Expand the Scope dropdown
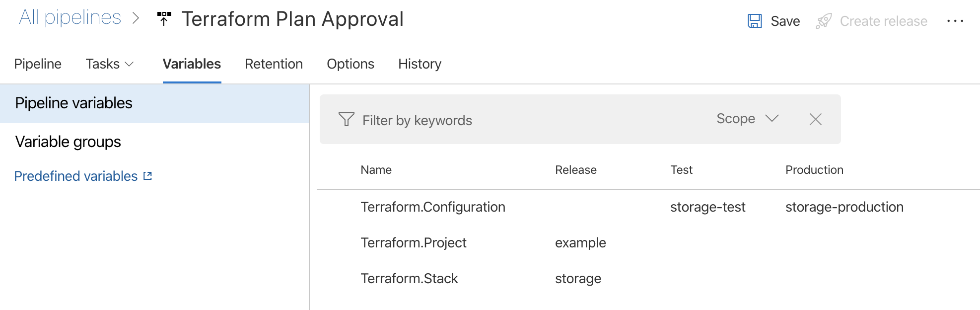The width and height of the screenshot is (980, 310). (747, 119)
